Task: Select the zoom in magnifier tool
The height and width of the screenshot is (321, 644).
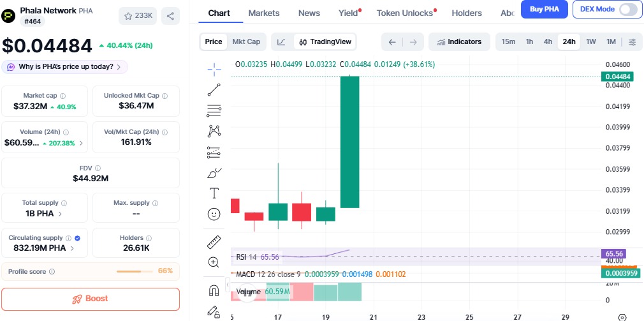Action: (214, 262)
